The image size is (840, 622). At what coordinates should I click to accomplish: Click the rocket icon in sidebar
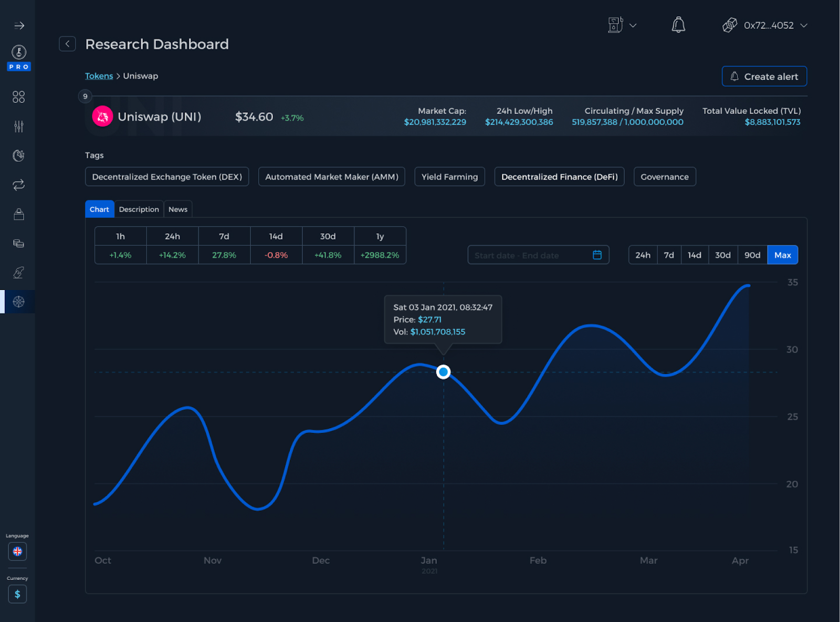[x=18, y=273]
